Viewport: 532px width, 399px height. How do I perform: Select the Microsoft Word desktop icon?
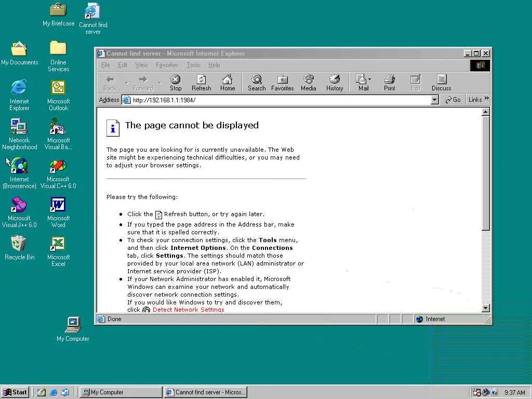pos(58,212)
